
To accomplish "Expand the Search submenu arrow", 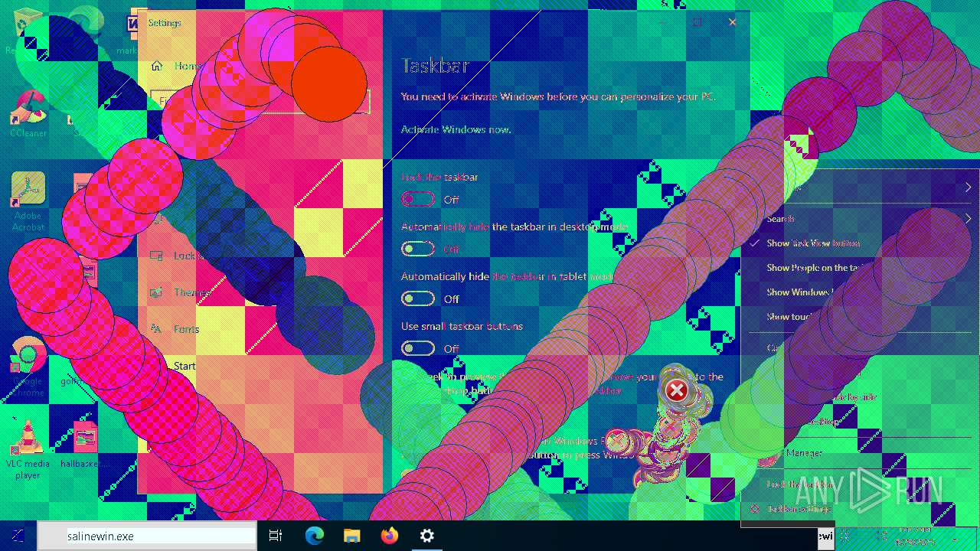I will coord(968,219).
